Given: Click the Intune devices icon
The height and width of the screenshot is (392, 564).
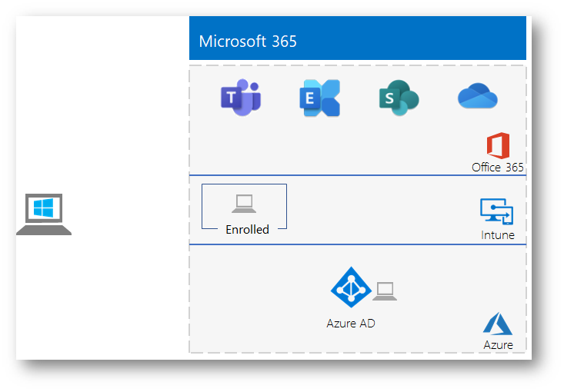Looking at the screenshot, I should (497, 211).
